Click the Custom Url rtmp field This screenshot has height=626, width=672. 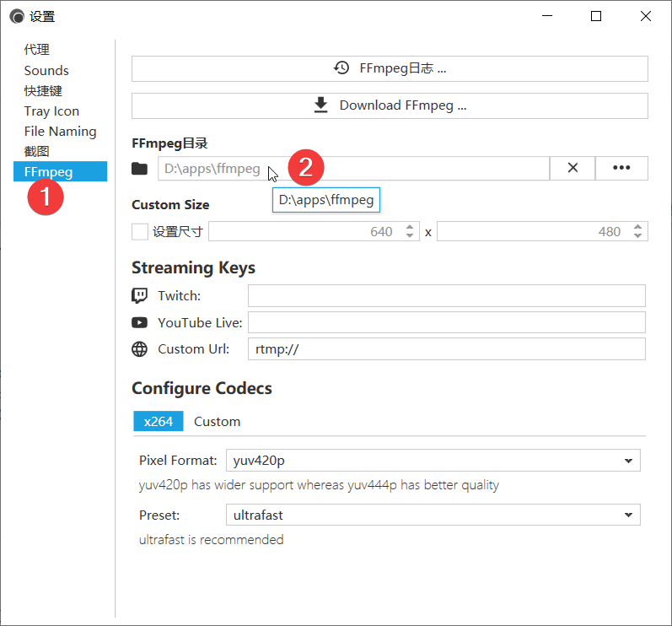coord(446,349)
